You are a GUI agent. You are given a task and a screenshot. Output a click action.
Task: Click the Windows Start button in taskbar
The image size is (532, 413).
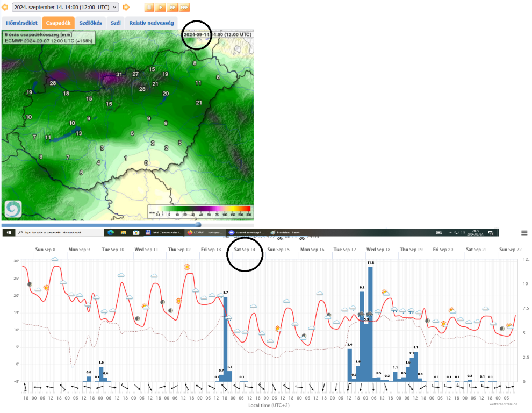coord(8,233)
